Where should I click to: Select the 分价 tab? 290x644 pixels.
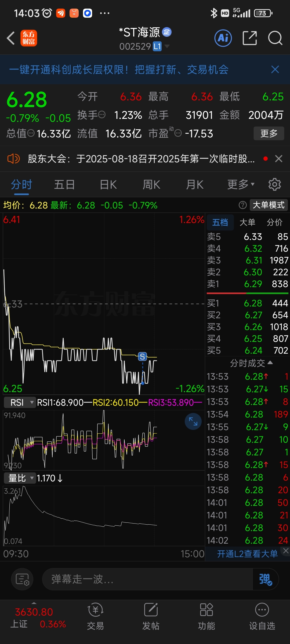(275, 222)
